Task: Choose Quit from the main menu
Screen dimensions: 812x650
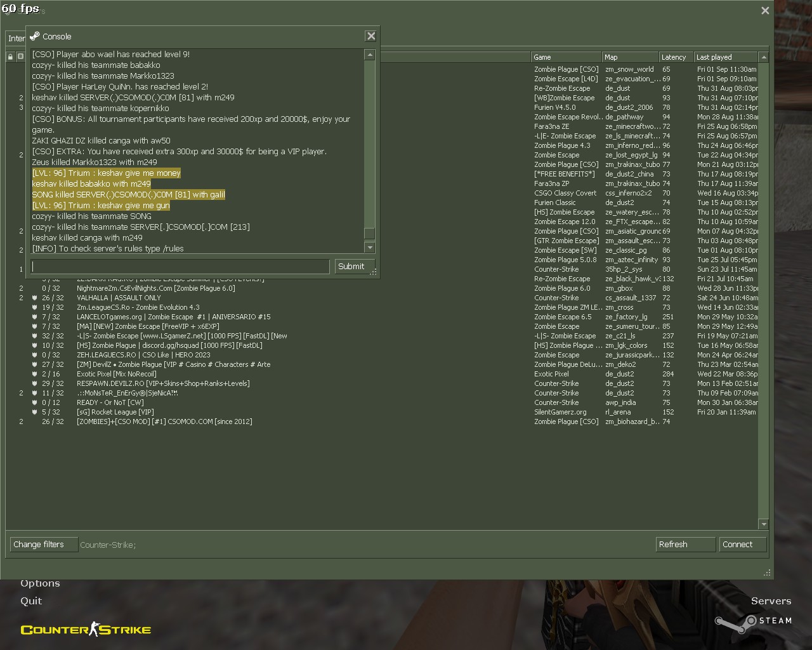Action: coord(31,600)
